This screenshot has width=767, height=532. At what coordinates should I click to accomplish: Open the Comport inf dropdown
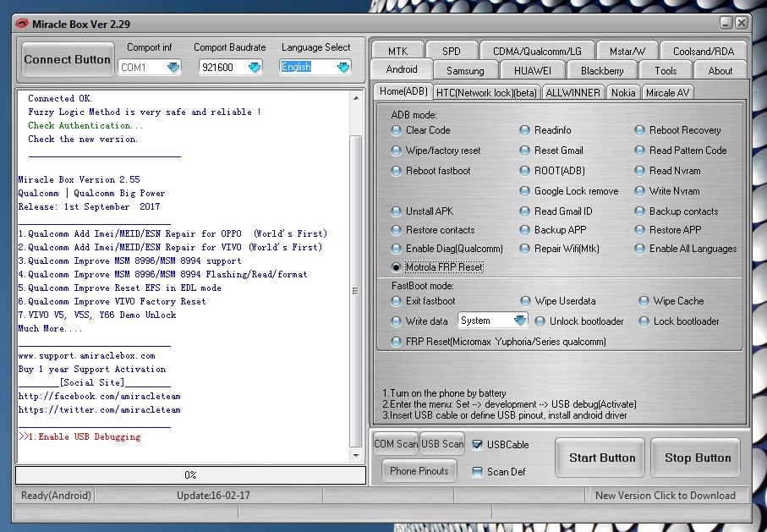173,68
